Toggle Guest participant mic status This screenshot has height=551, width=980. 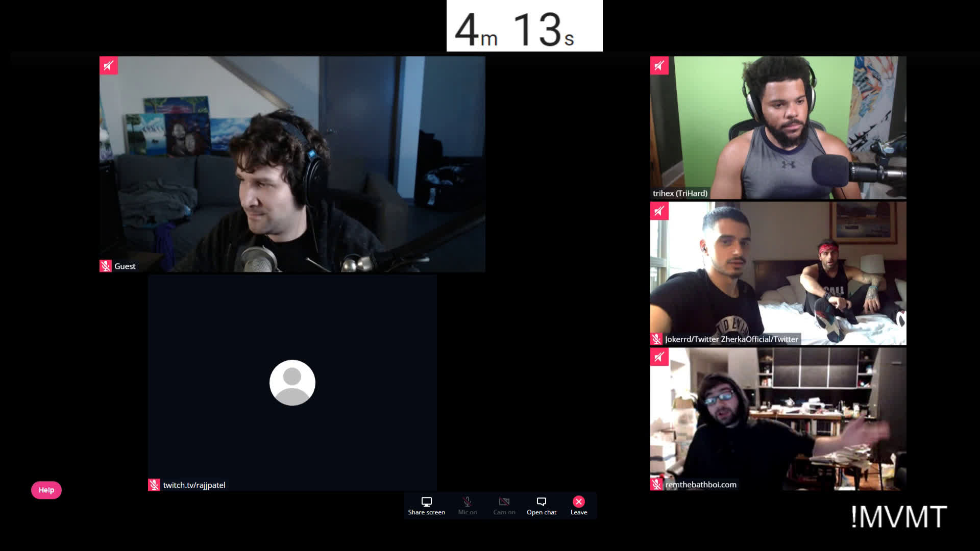(x=106, y=266)
